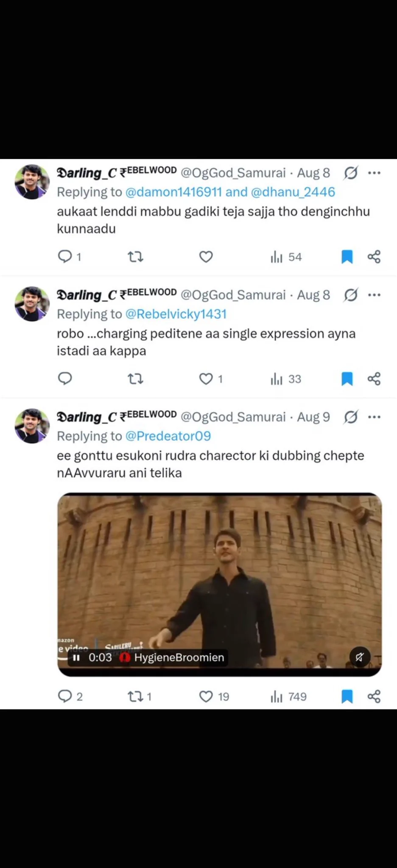Screen dimensions: 397x868
Task: Open more options on the robo charging tweet
Action: pos(374,295)
